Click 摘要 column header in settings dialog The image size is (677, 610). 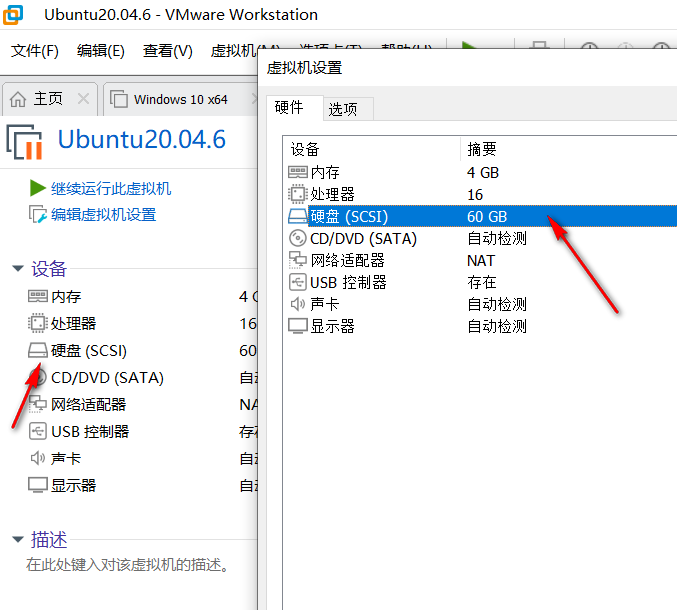click(482, 149)
